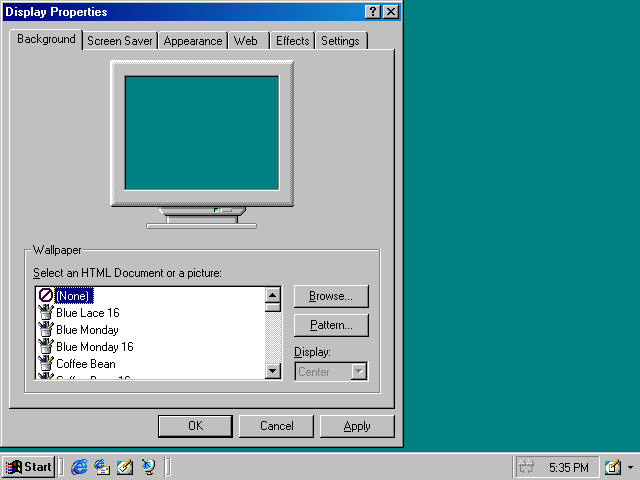Image resolution: width=640 pixels, height=480 pixels.
Task: Open the Pattern... dialog button
Action: 331,325
